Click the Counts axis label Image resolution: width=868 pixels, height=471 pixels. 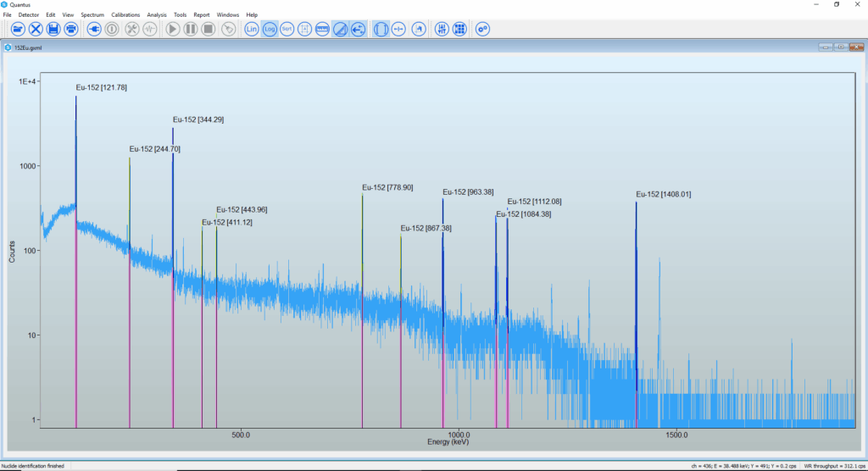12,252
